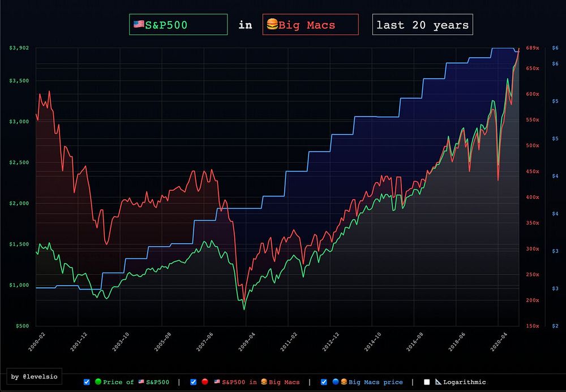This screenshot has height=392, width=566.
Task: Toggle the Big Macs price checkbox
Action: coord(324,382)
